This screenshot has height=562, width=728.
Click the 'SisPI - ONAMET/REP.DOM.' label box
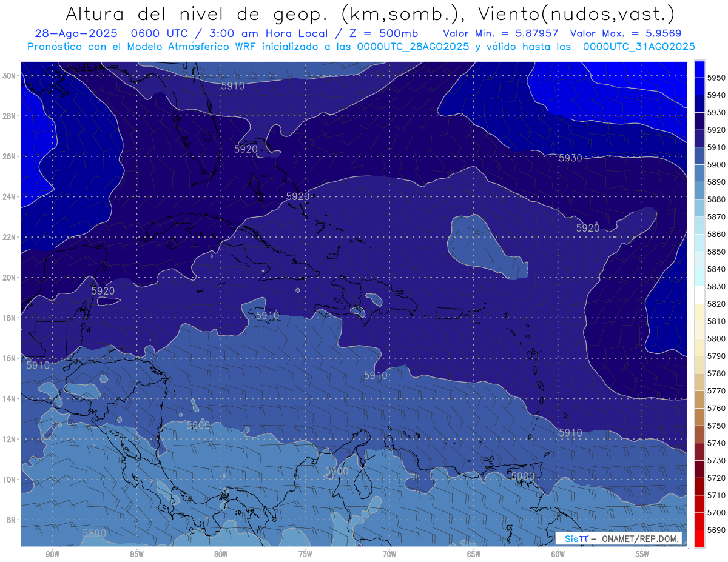pos(619,538)
